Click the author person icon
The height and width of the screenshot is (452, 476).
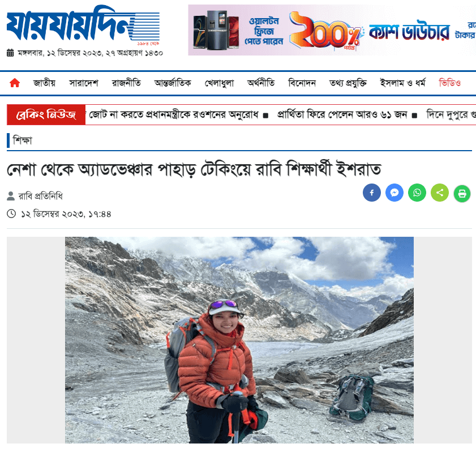[11, 196]
